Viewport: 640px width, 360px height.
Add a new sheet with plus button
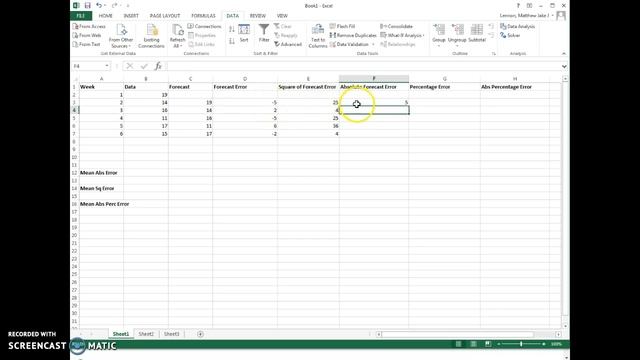[x=200, y=334]
